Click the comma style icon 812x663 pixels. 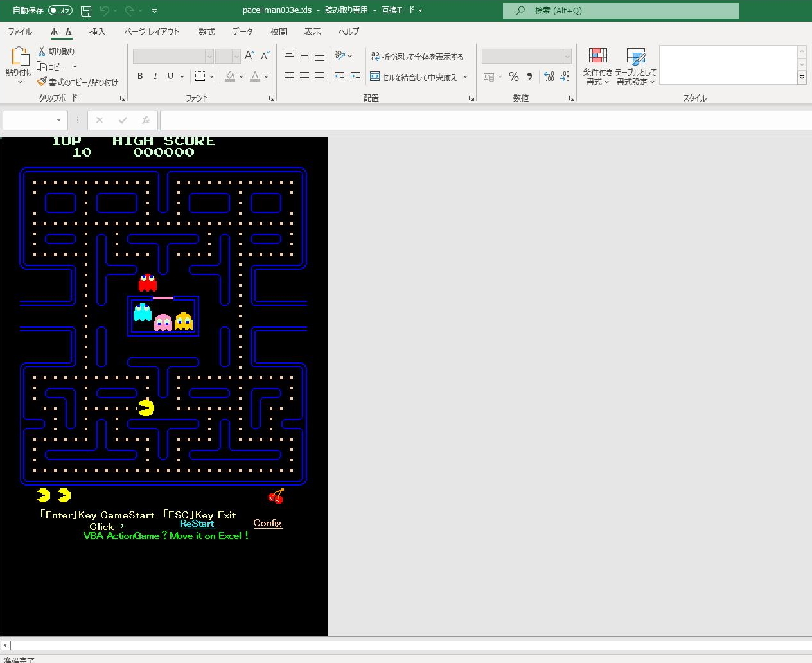click(529, 76)
